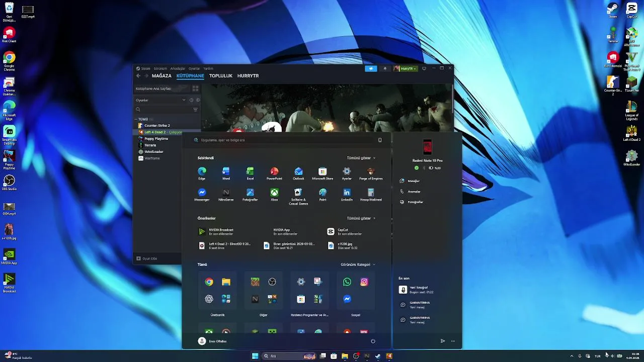
Task: Switch to the TOPLULUK tab in Steam
Action: (x=221, y=75)
